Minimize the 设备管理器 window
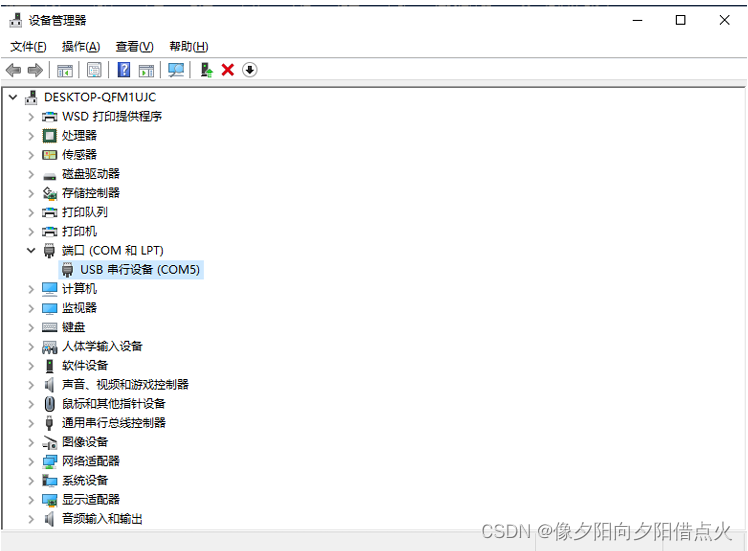The image size is (748, 551). click(x=637, y=20)
